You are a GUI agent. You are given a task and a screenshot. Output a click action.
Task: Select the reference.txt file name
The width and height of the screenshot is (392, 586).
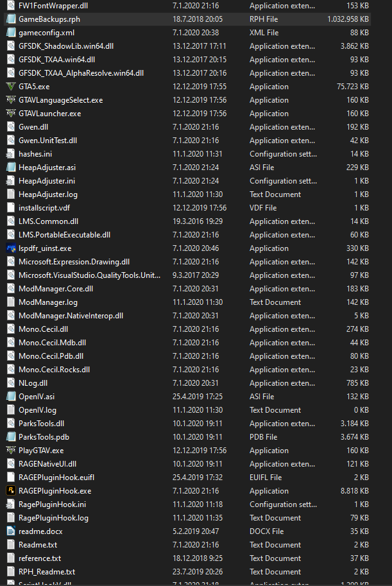coord(40,558)
